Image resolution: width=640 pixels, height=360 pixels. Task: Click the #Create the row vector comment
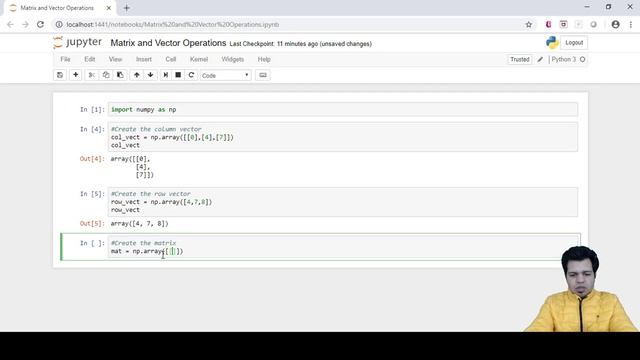(x=151, y=194)
